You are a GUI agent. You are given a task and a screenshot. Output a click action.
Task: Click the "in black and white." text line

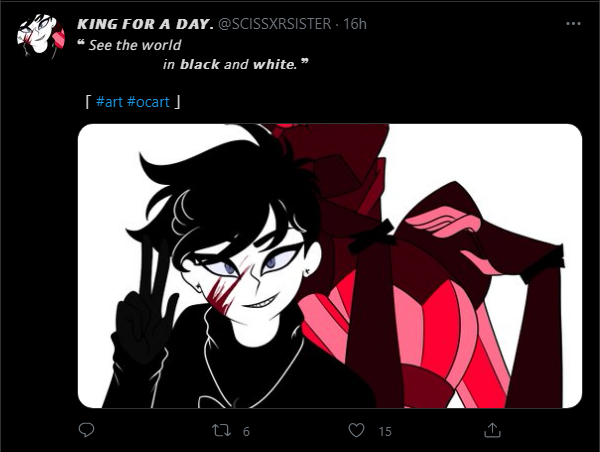(x=230, y=64)
